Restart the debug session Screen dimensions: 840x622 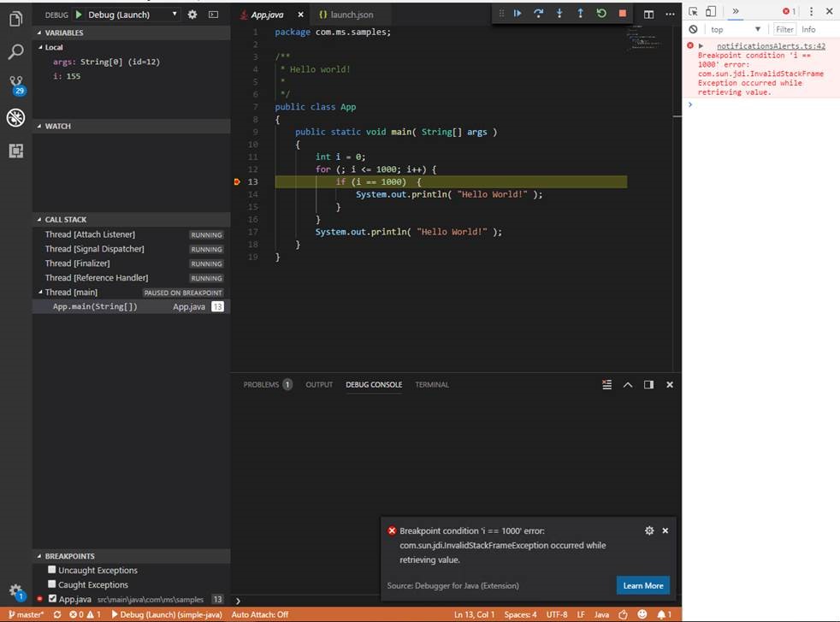coord(601,14)
